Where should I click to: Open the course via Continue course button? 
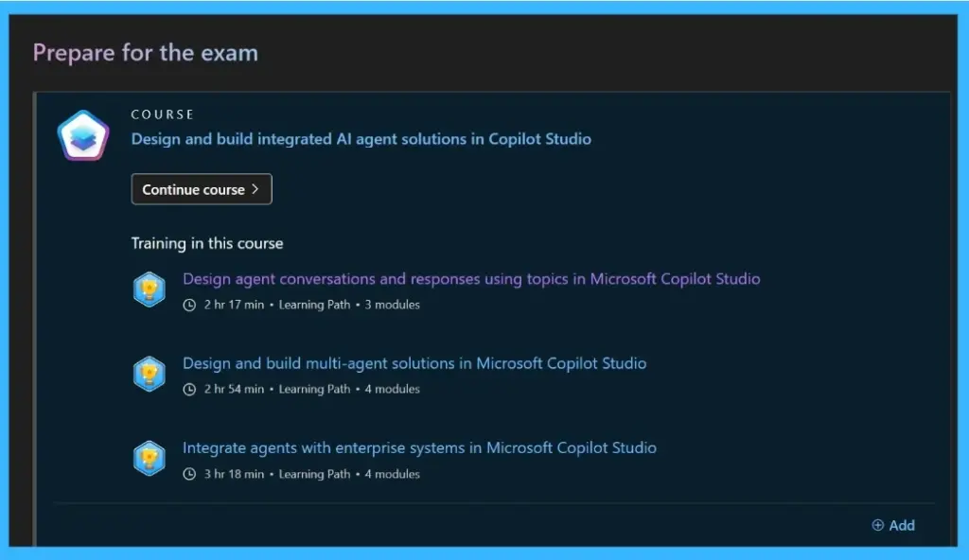point(201,188)
